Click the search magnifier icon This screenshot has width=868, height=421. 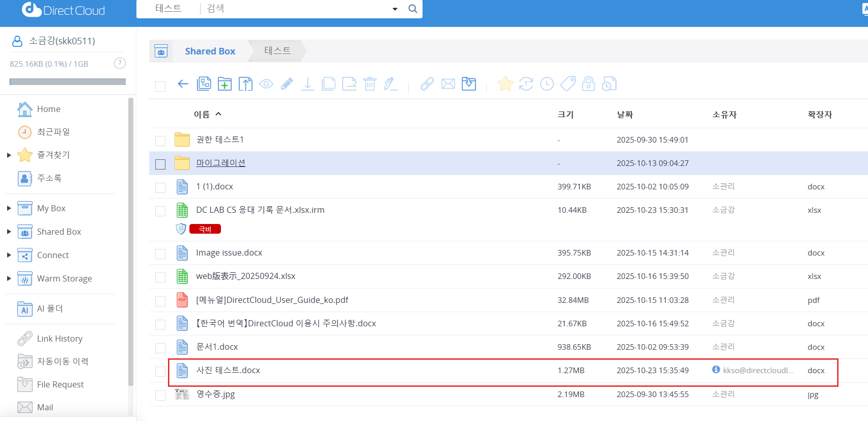[x=413, y=9]
